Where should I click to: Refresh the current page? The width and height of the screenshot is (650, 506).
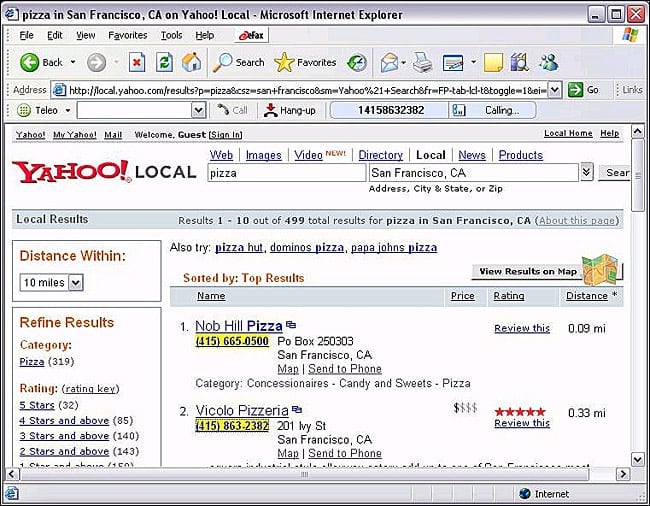pos(164,63)
